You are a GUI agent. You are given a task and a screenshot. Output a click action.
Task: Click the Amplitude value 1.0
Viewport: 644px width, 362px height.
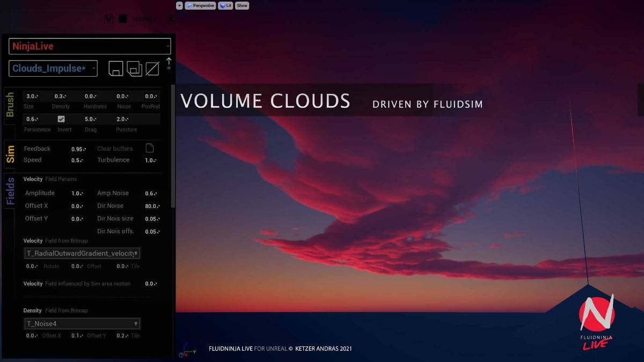pyautogui.click(x=77, y=193)
